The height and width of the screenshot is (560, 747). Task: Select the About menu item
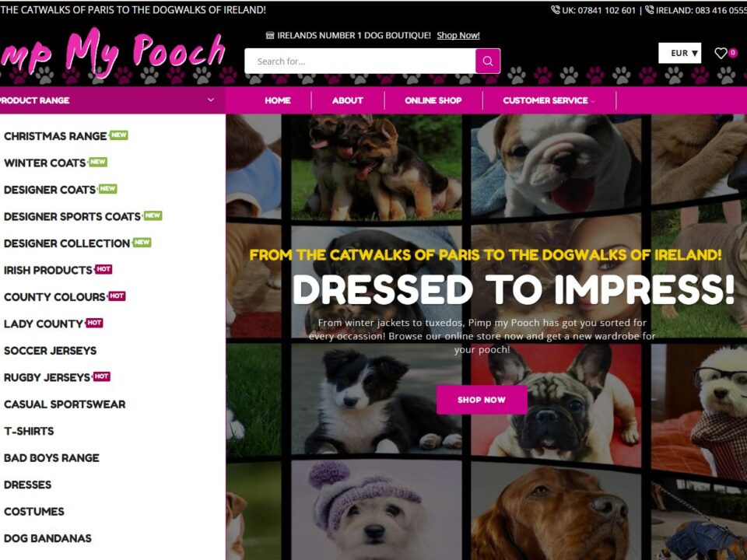click(347, 100)
